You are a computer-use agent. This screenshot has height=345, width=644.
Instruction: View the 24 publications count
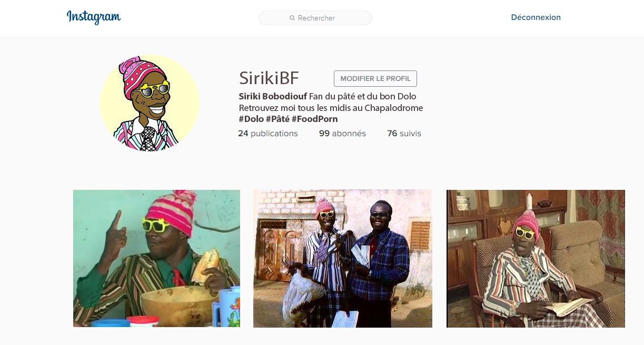click(268, 134)
